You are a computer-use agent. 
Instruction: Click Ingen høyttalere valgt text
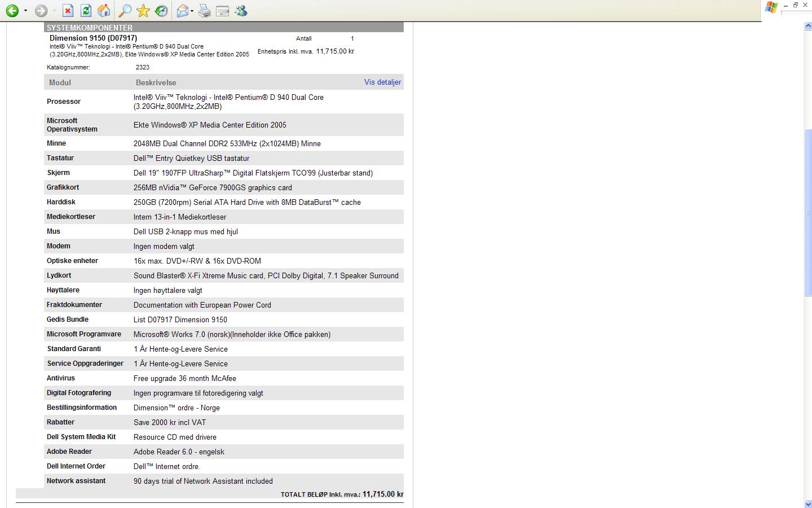[x=168, y=290]
